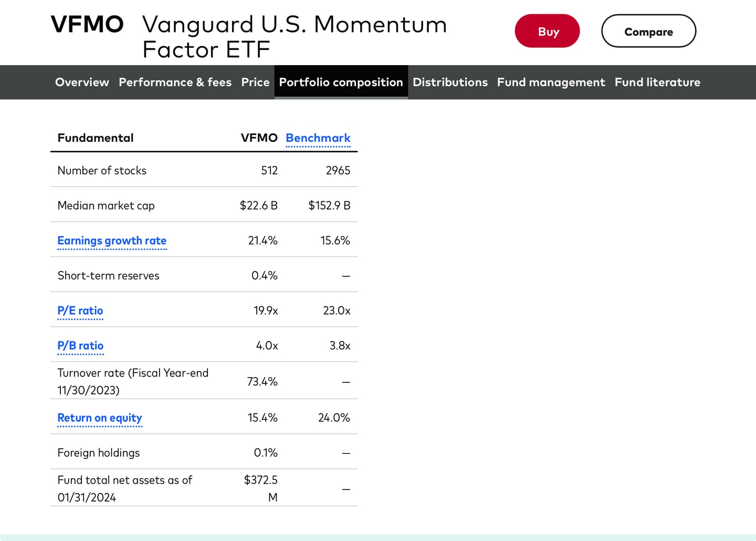Viewport: 756px width, 541px height.
Task: Switch to the Overview tab
Action: pyautogui.click(x=82, y=82)
